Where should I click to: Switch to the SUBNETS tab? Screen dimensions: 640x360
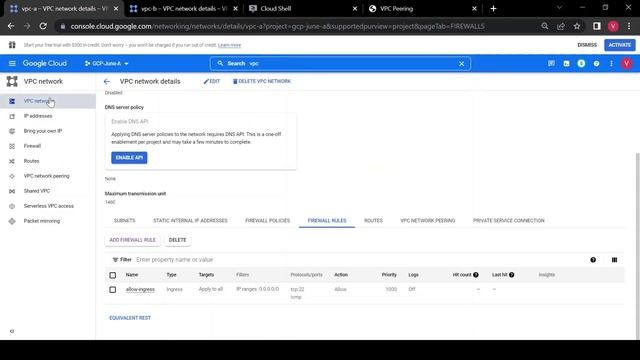[124, 220]
